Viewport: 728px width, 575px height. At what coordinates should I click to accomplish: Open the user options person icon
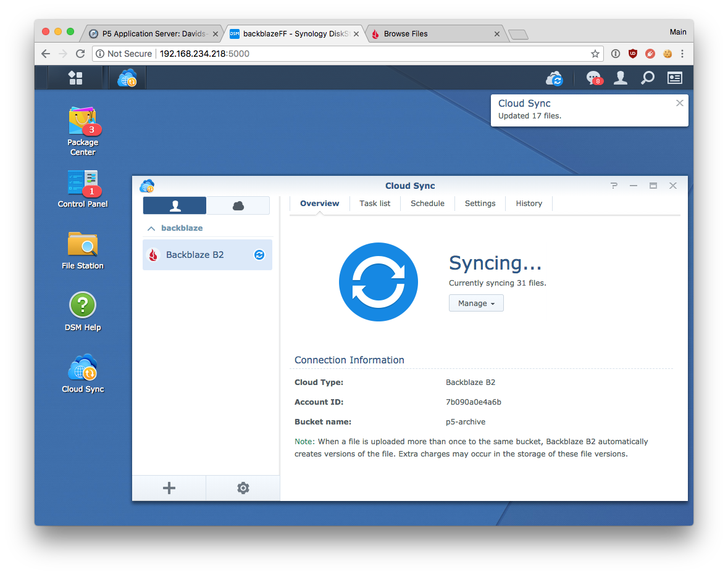coord(621,78)
